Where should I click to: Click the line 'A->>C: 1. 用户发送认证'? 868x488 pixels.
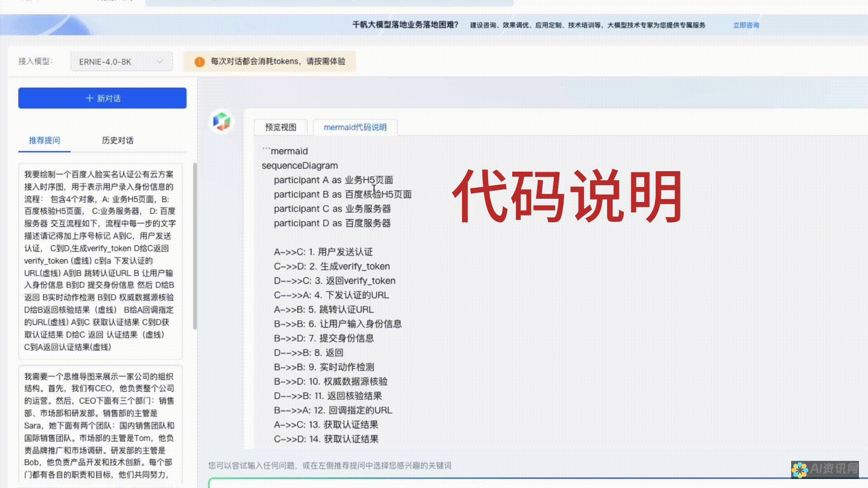click(323, 252)
